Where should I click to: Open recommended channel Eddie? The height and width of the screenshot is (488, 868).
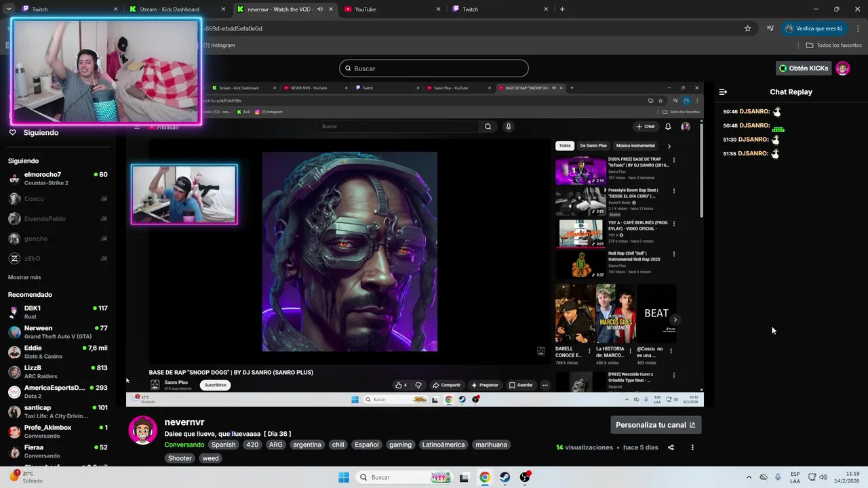pyautogui.click(x=58, y=352)
